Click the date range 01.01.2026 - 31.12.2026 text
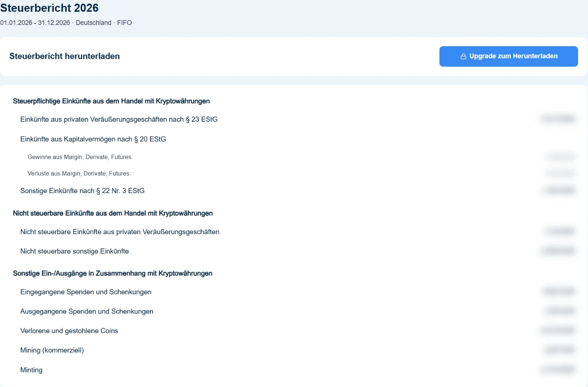 pyautogui.click(x=35, y=22)
